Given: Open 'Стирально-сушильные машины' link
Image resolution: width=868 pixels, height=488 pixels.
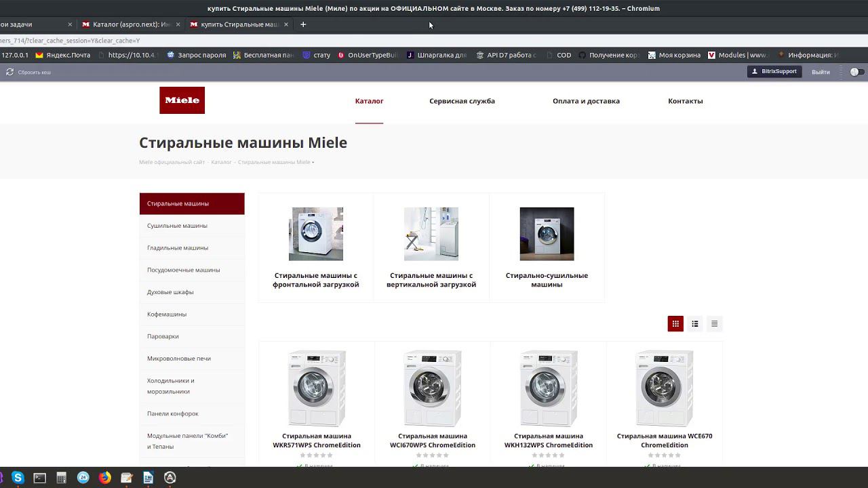Looking at the screenshot, I should pyautogui.click(x=547, y=280).
